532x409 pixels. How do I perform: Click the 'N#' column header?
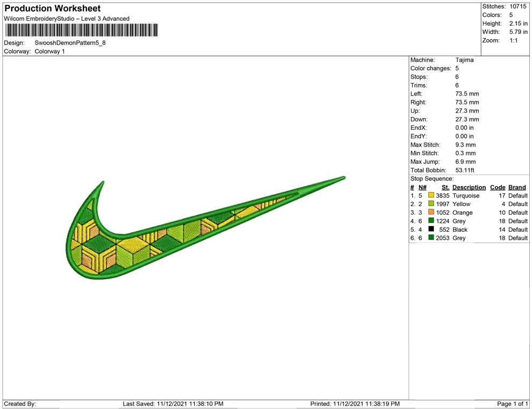point(422,187)
